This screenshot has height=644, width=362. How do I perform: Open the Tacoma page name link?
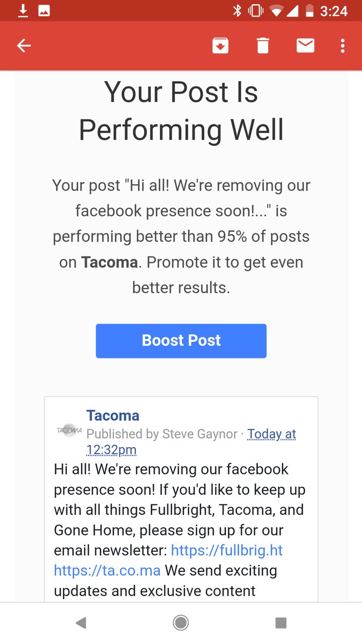point(113,415)
